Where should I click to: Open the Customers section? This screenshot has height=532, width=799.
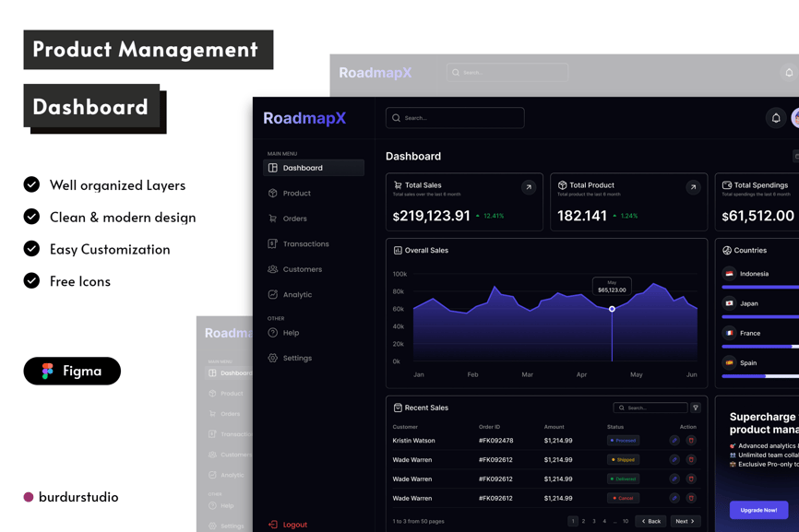302,269
